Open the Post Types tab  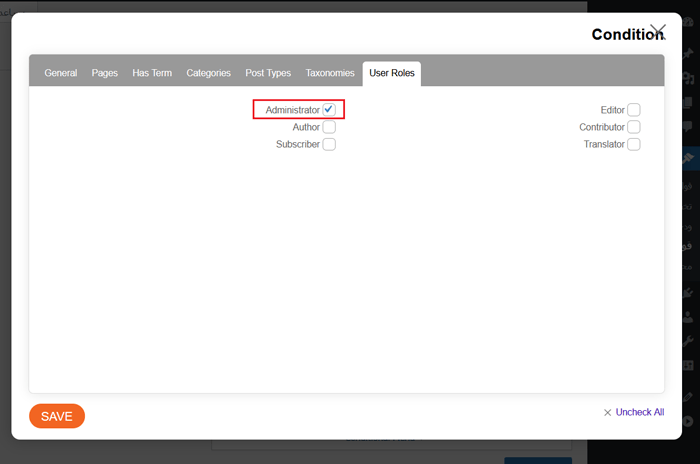pos(268,73)
